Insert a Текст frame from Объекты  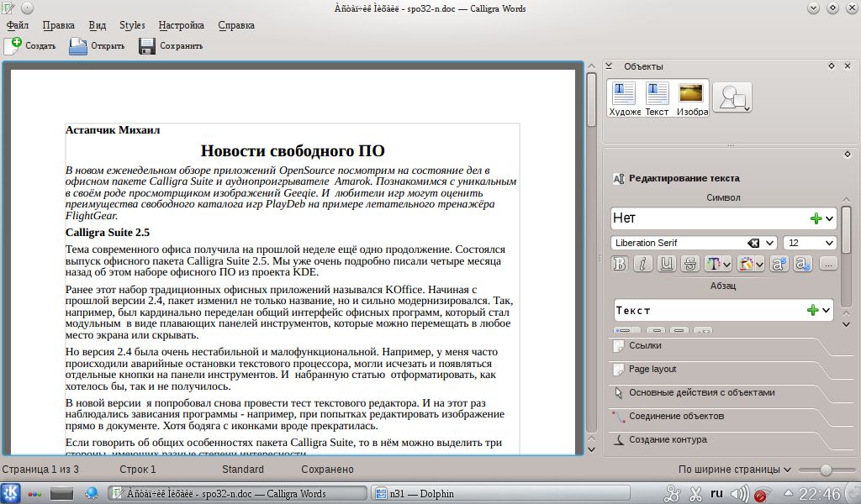point(657,99)
